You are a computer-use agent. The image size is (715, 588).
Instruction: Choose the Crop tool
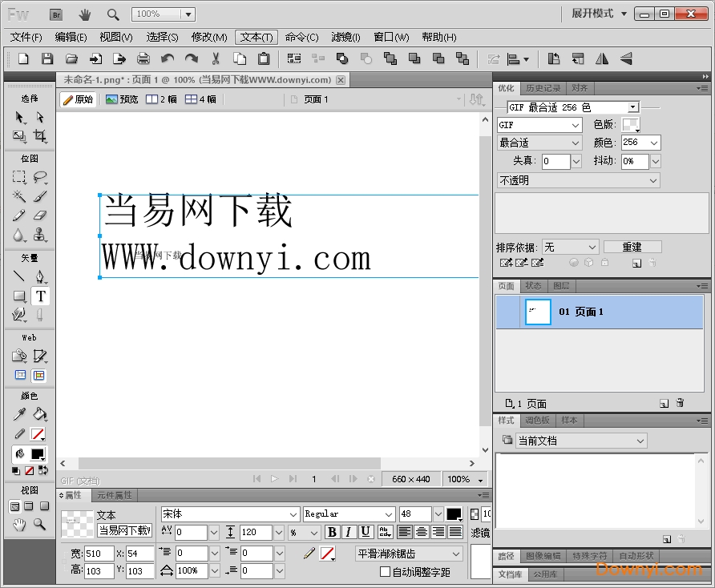40,137
